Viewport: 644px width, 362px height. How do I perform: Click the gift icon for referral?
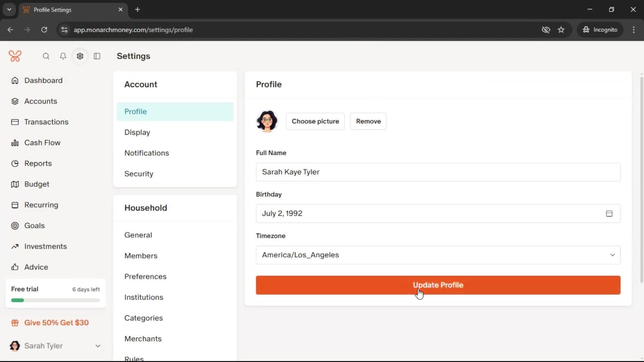click(x=15, y=323)
